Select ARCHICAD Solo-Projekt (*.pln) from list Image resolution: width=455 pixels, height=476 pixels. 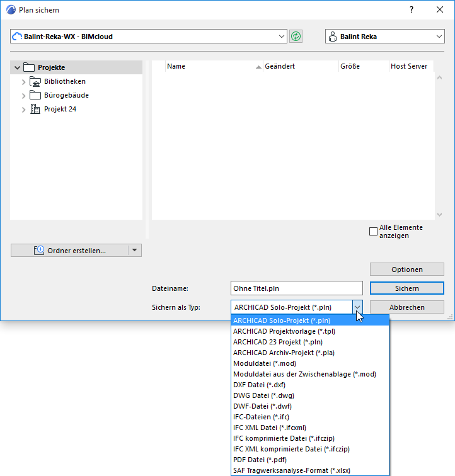pyautogui.click(x=309, y=320)
